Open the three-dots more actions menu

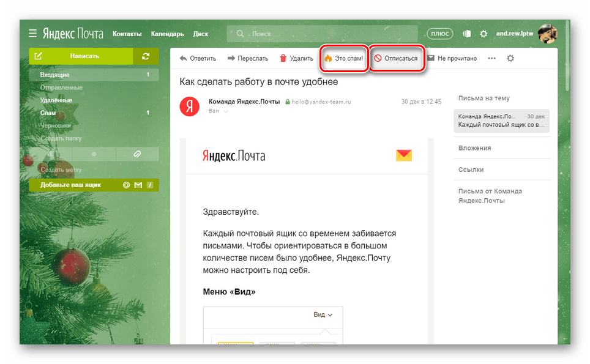pyautogui.click(x=491, y=59)
